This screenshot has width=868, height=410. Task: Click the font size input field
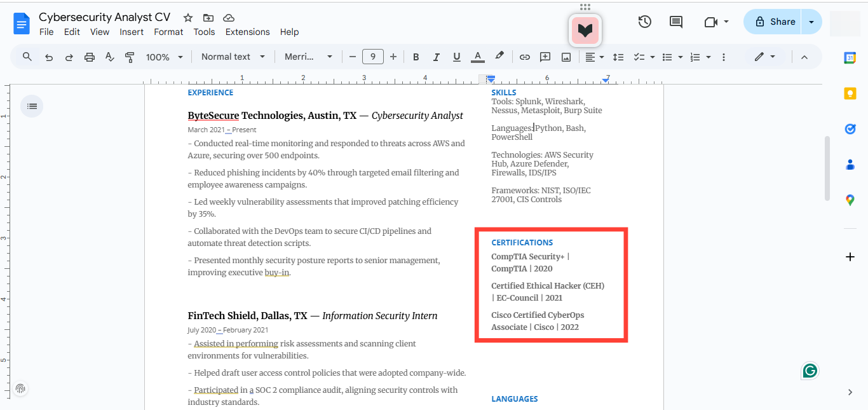372,57
